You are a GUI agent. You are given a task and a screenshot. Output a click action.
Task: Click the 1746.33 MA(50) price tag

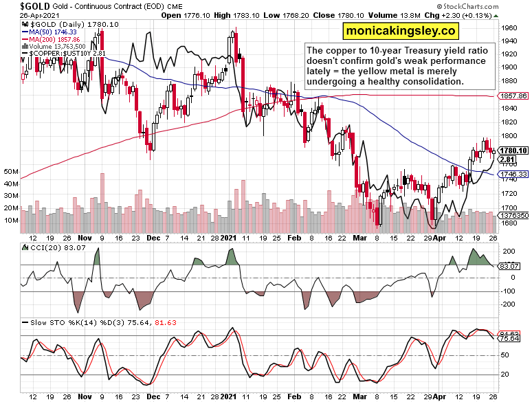tap(513, 175)
